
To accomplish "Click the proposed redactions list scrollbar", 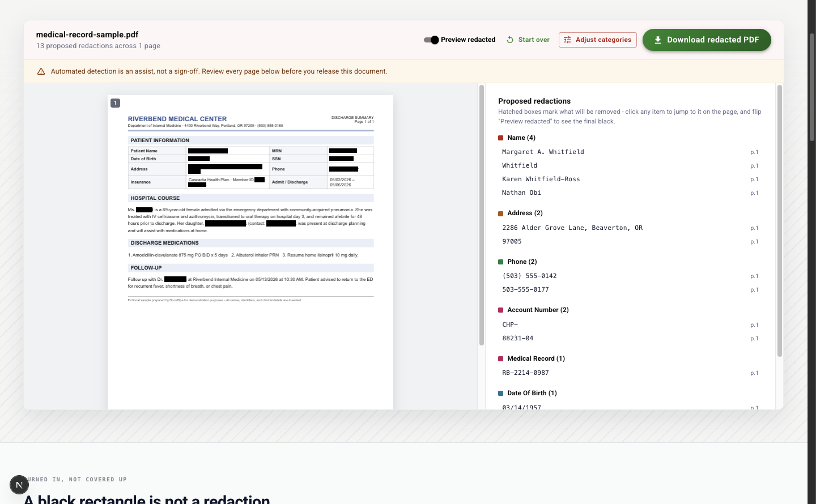I will (780, 221).
